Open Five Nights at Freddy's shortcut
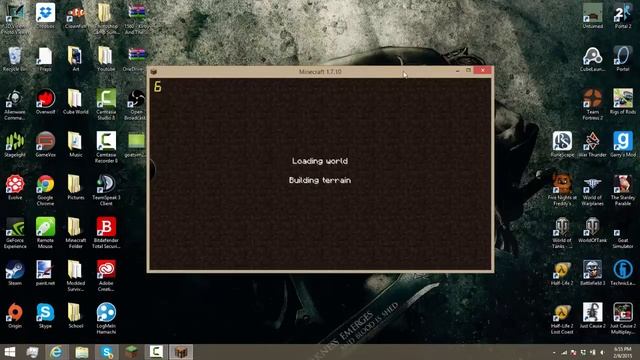The height and width of the screenshot is (360, 640). point(562,190)
